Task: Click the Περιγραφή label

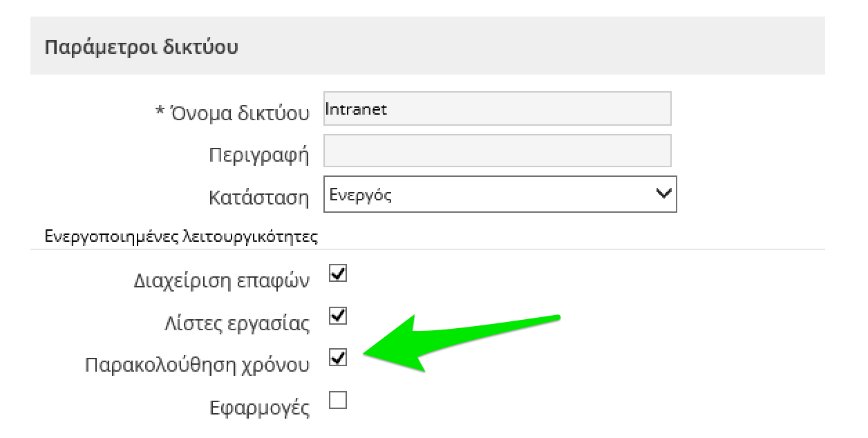Action: tap(258, 155)
